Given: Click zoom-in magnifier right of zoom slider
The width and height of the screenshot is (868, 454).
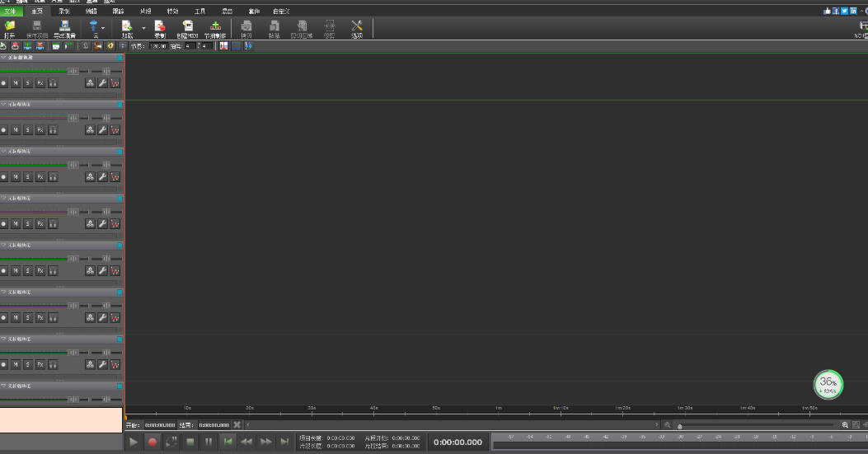Looking at the screenshot, I should (x=845, y=424).
